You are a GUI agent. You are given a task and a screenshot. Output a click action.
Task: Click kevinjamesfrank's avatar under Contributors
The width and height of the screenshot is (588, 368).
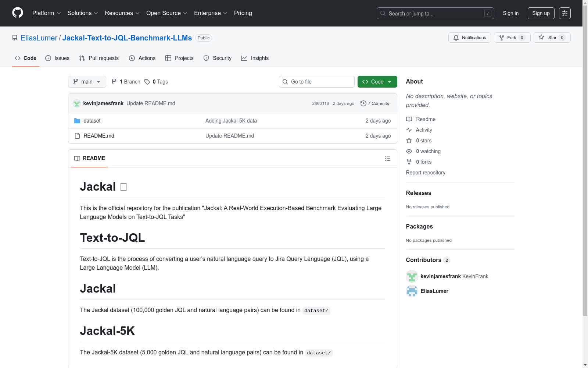point(412,276)
